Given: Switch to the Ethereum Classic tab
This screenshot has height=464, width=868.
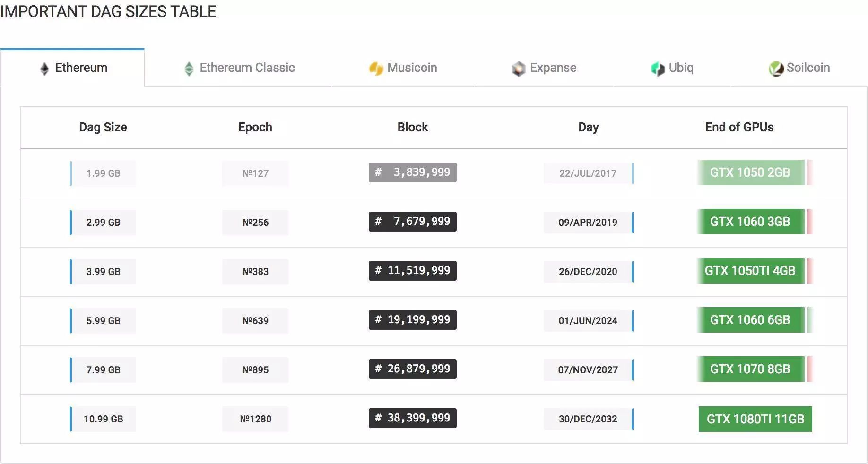Looking at the screenshot, I should click(x=239, y=68).
